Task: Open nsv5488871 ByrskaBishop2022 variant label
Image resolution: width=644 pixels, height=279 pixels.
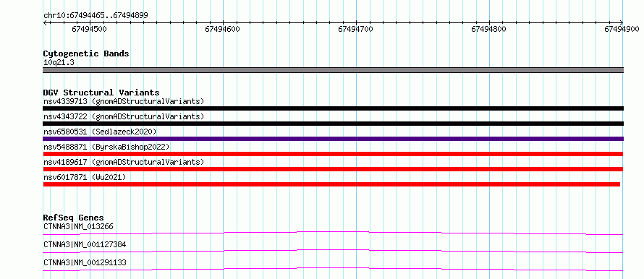Action: click(106, 147)
